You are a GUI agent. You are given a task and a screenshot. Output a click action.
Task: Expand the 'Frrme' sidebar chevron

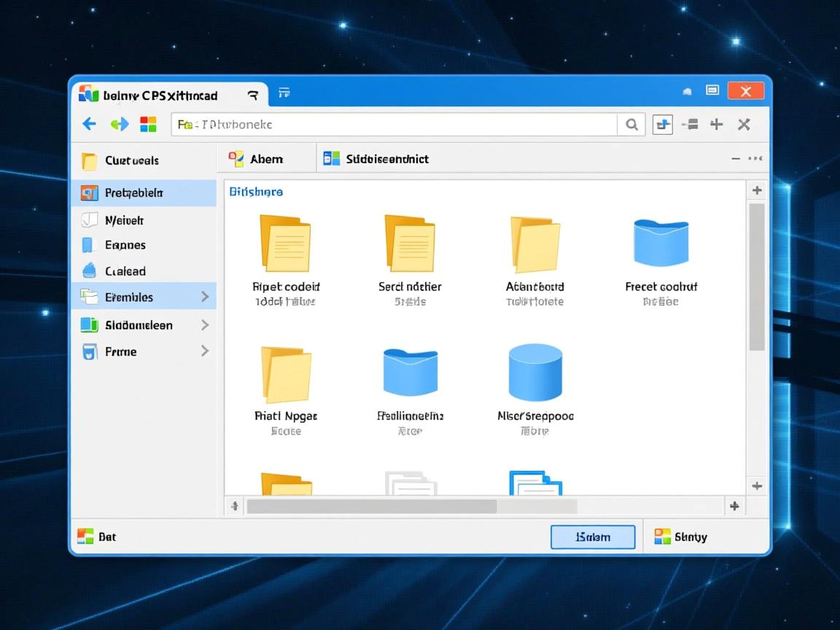[x=205, y=351]
